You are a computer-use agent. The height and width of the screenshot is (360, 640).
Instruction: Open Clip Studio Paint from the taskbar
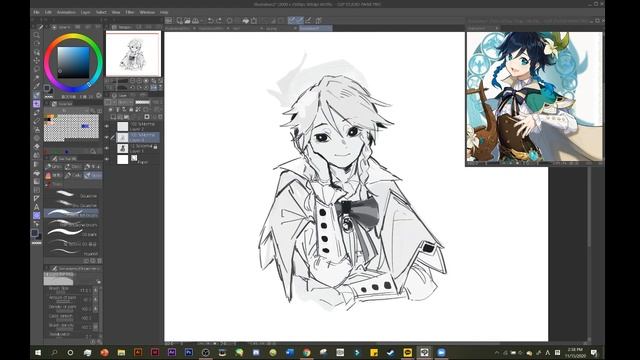[x=424, y=352]
